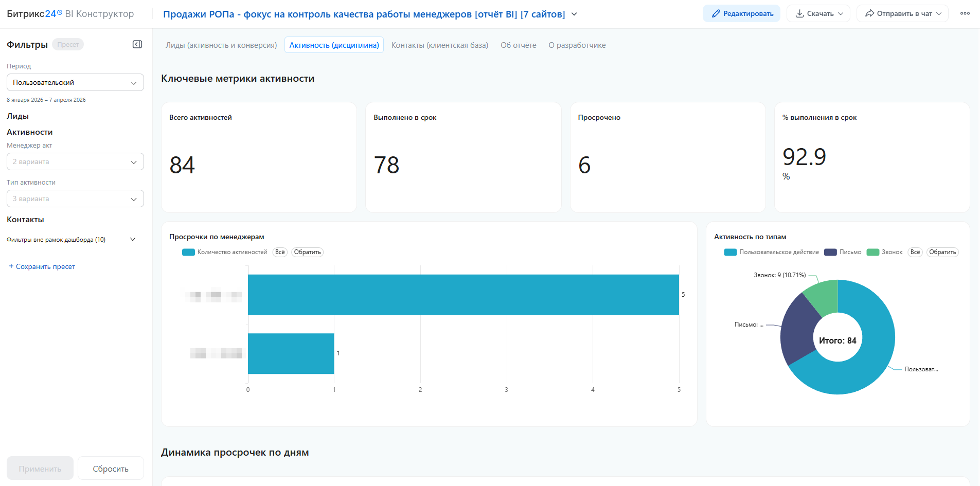Switch to Лиды (активность и конверсия) tab

click(x=221, y=45)
